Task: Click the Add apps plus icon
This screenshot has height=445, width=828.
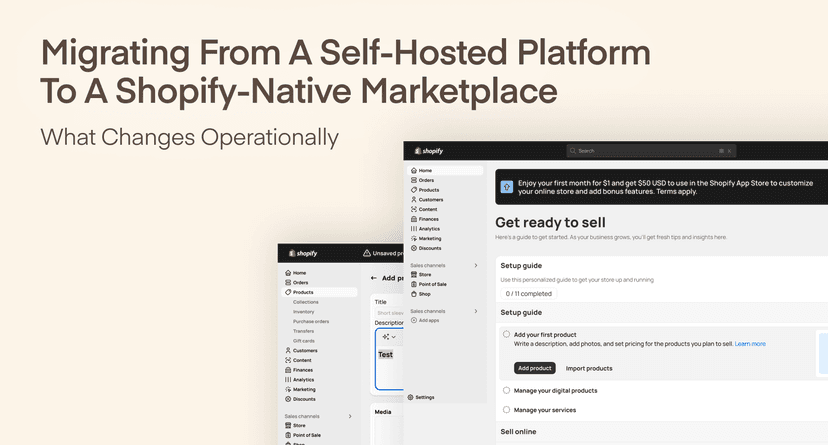Action: (x=414, y=320)
